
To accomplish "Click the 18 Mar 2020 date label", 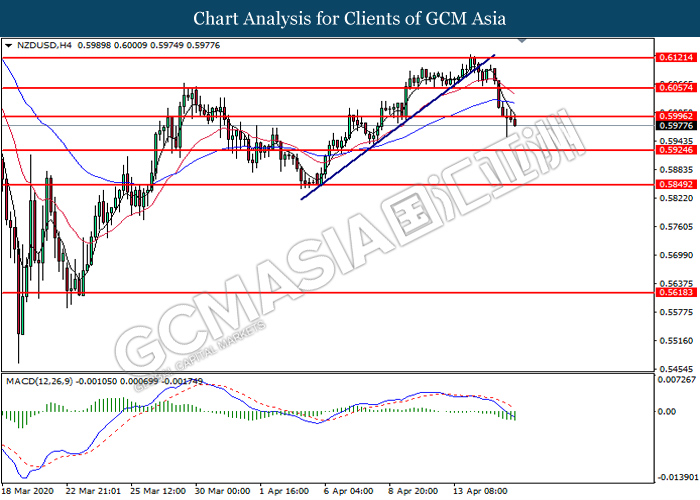I will pos(28,491).
